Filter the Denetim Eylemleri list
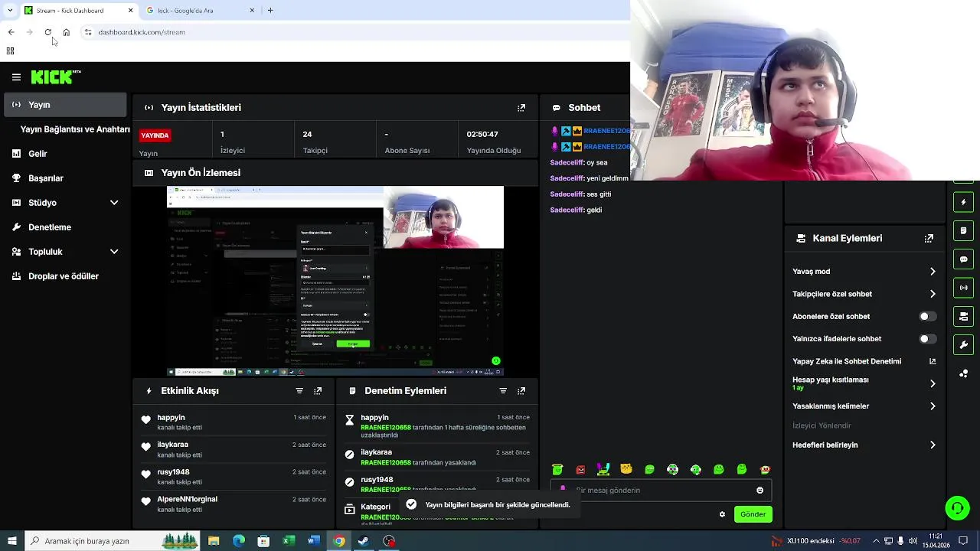This screenshot has width=980, height=551. click(x=503, y=391)
